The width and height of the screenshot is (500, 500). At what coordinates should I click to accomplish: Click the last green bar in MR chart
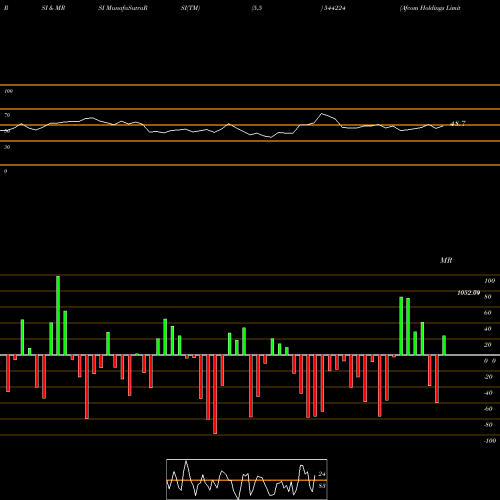click(444, 345)
